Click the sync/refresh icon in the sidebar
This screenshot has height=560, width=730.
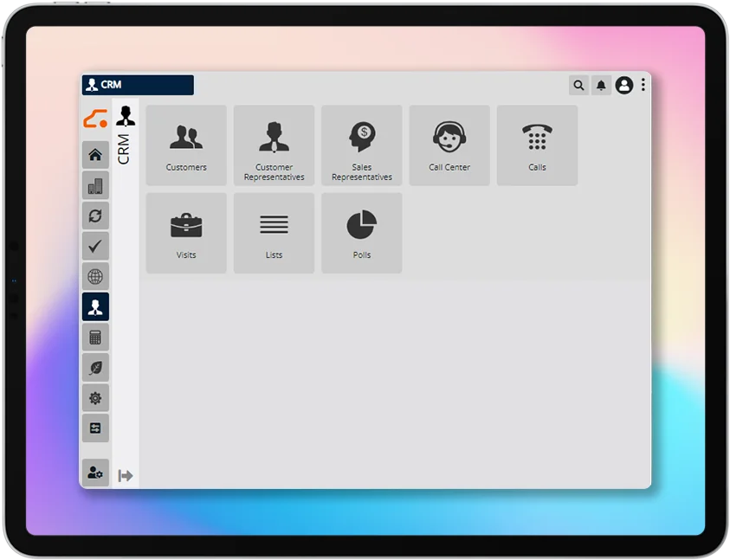95,216
